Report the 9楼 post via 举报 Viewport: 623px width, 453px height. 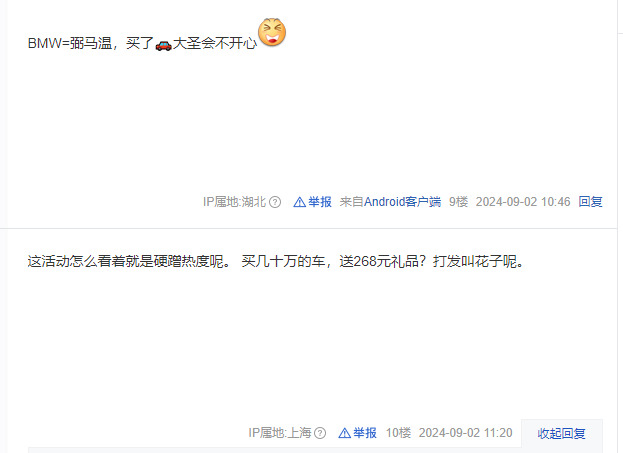[320, 202]
